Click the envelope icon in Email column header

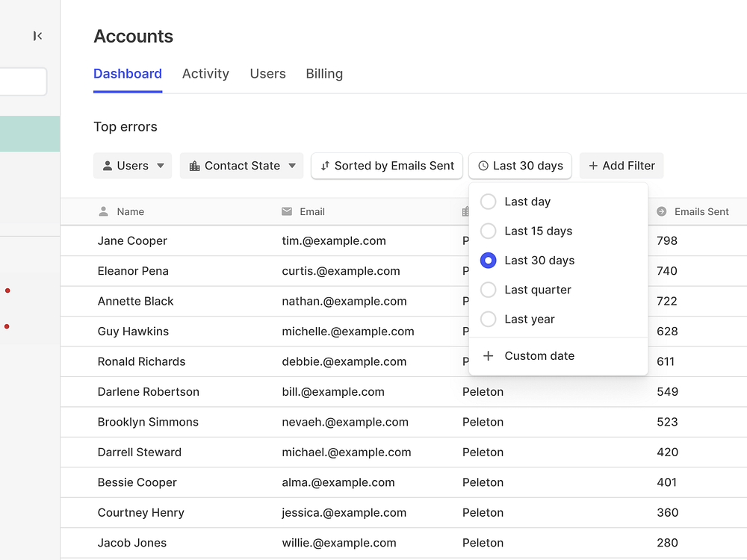[287, 212]
